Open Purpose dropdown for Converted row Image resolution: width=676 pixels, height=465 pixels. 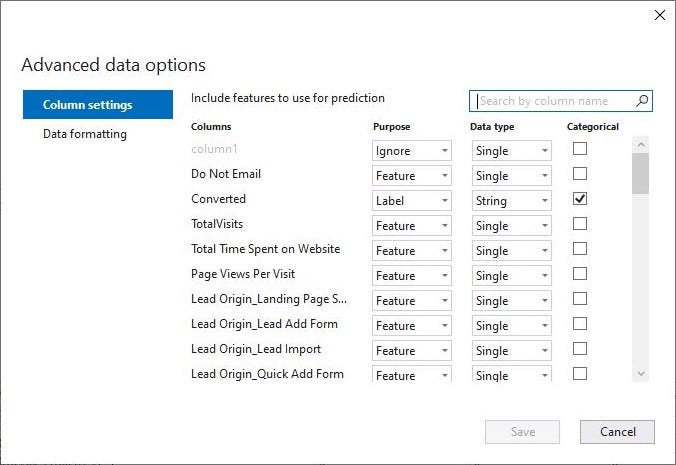[x=412, y=201]
